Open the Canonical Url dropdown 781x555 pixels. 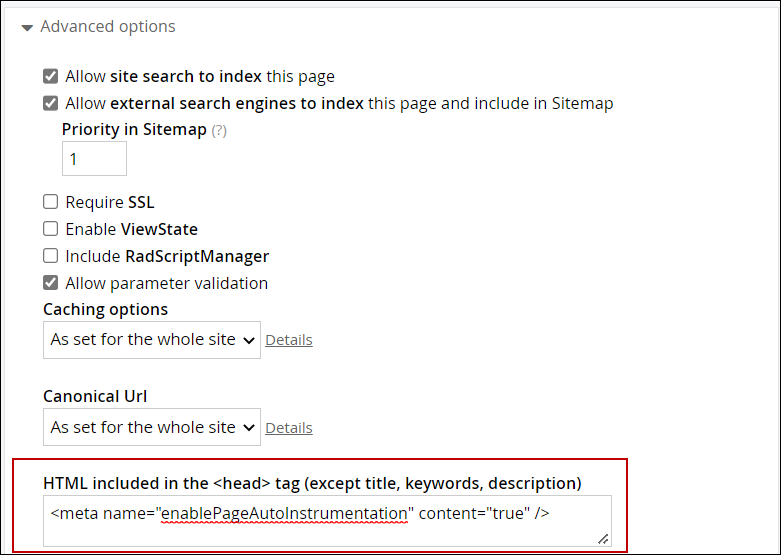point(151,427)
